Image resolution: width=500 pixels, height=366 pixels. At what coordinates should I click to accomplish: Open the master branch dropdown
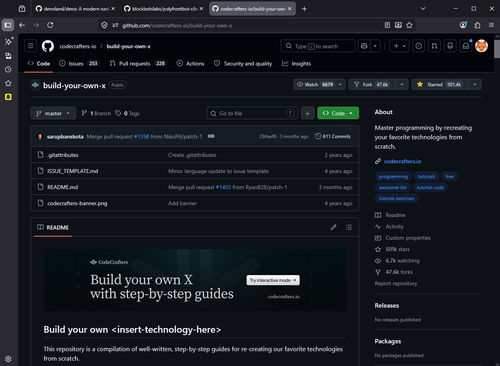(x=53, y=113)
